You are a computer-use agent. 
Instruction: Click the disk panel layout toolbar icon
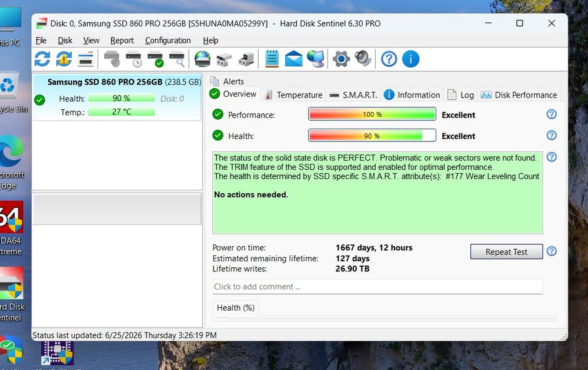85,59
